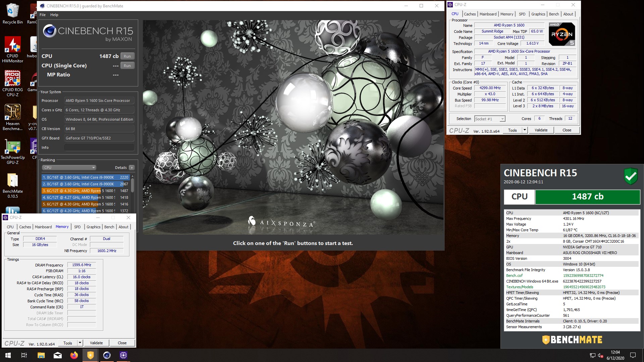This screenshot has height=362, width=644.
Task: Click Validate in bottom CPU-Z window
Action: pos(96,343)
